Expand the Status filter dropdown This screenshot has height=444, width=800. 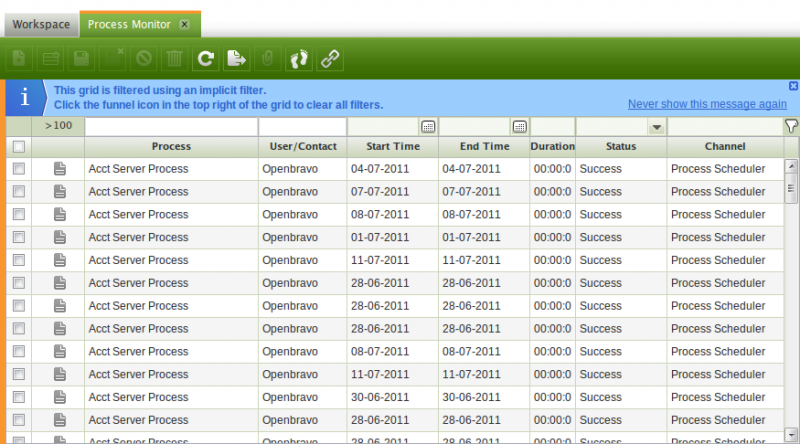click(x=656, y=127)
